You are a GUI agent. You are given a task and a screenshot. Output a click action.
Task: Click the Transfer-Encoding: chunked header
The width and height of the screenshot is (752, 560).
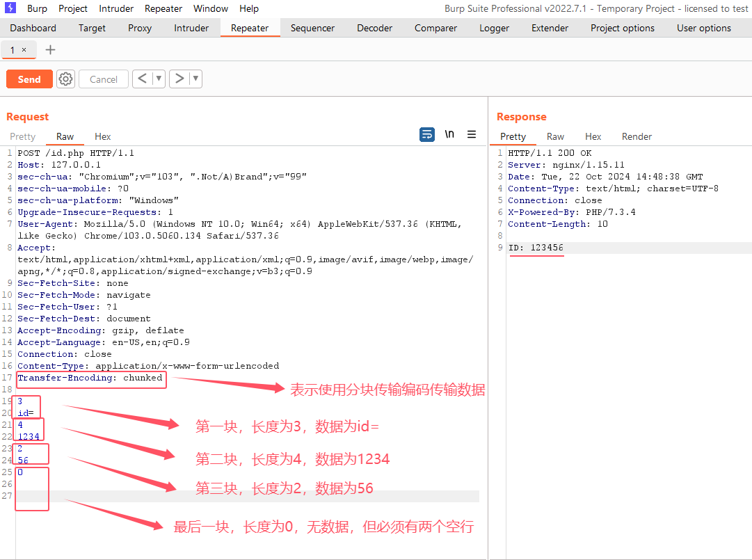90,378
